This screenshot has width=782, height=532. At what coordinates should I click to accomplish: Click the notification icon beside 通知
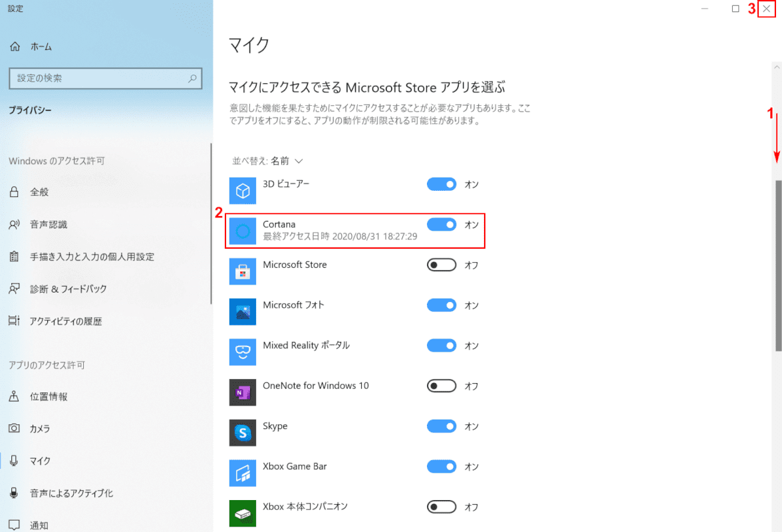pos(14,525)
